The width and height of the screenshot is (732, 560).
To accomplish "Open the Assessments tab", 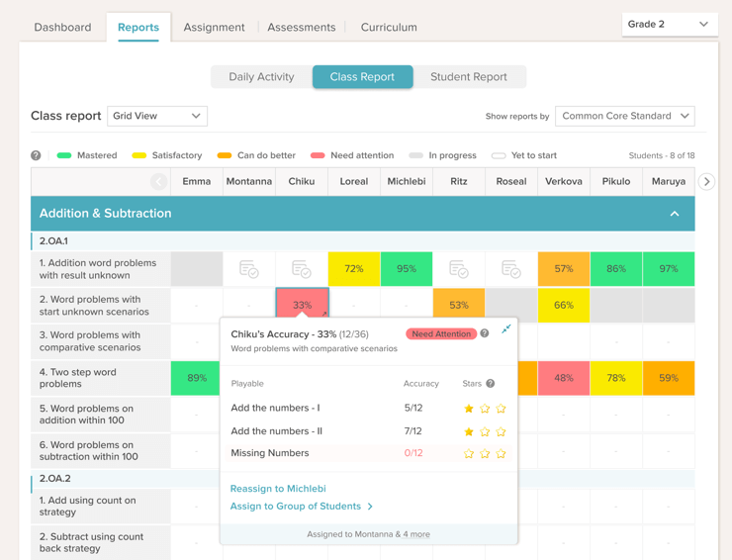I will point(301,28).
